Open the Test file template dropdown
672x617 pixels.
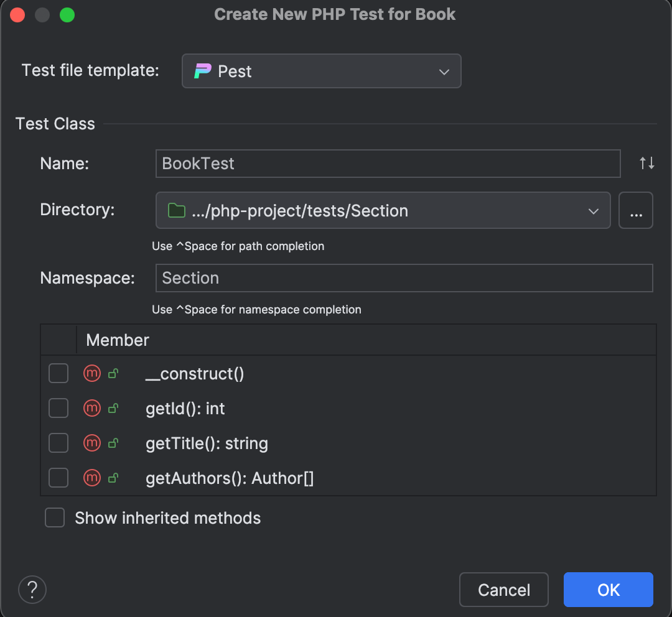[x=321, y=71]
